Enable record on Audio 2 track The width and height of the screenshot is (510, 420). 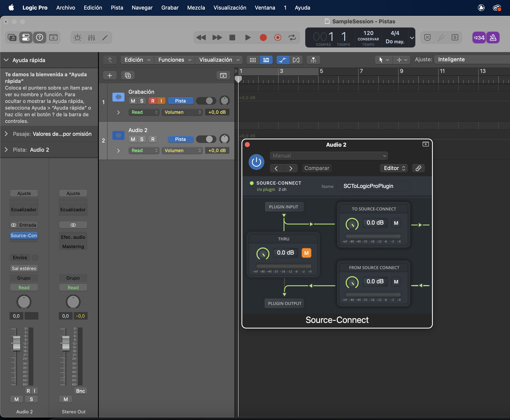click(x=153, y=139)
